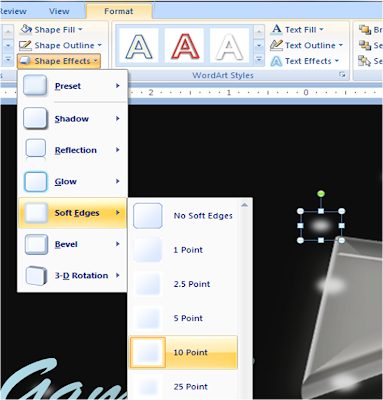
Task: Apply 10 Point soft edge
Action: [183, 352]
